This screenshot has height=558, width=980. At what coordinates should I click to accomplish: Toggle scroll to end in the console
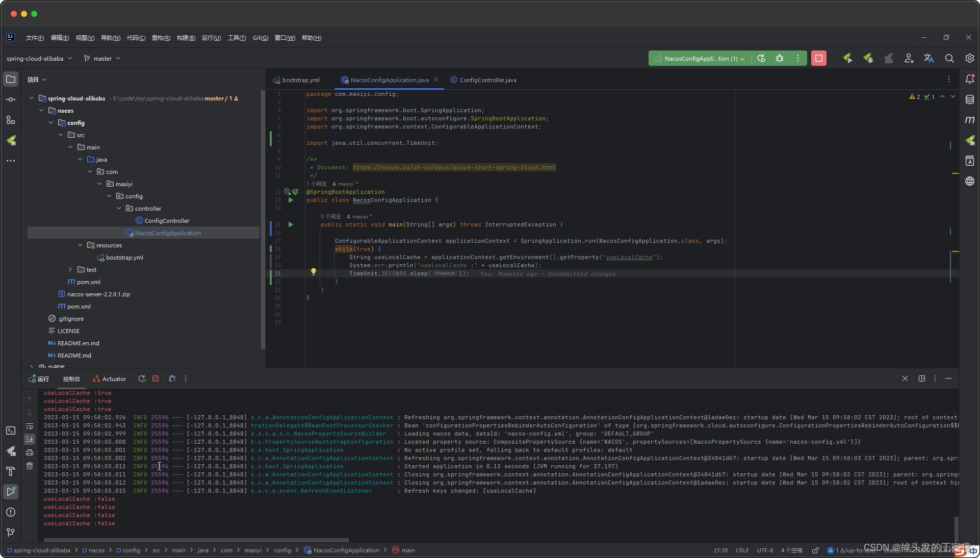click(x=30, y=439)
